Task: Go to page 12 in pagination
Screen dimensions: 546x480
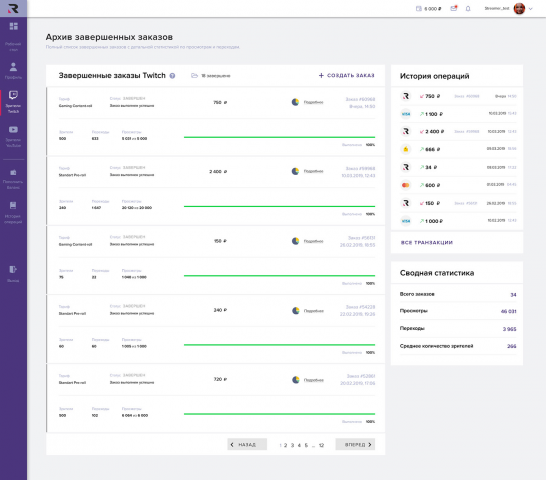Action: tap(321, 445)
